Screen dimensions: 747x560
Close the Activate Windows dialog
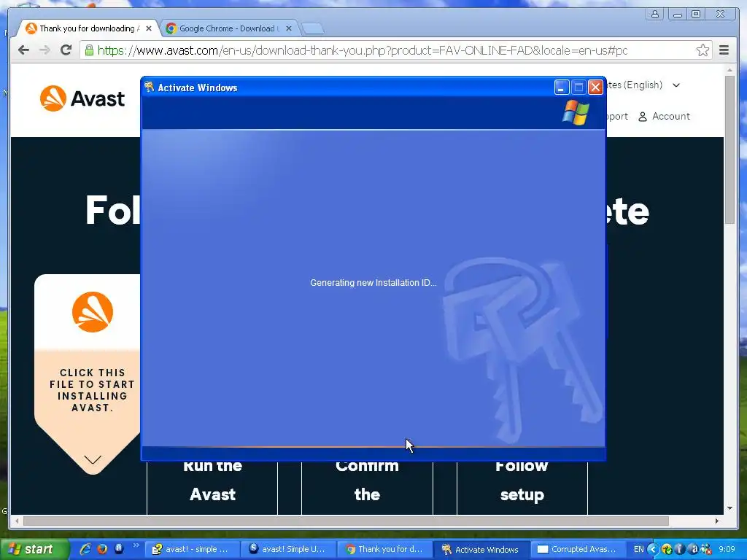[595, 87]
